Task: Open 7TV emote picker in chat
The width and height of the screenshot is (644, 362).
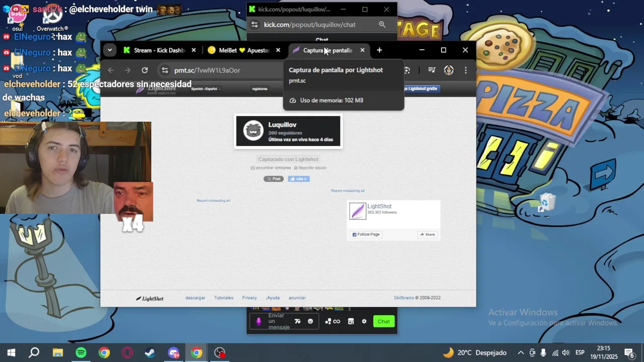Action: [x=297, y=321]
